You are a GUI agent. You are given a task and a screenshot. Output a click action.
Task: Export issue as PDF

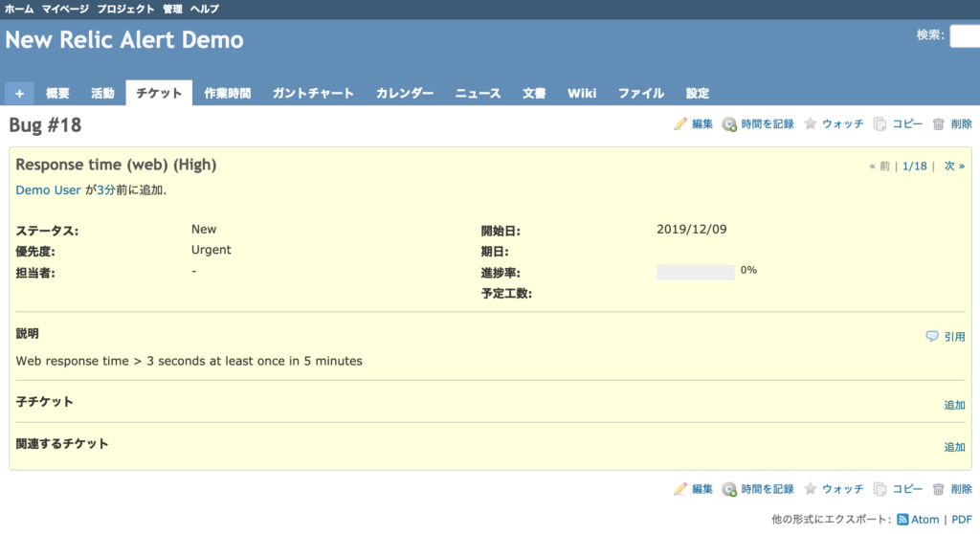(962, 520)
